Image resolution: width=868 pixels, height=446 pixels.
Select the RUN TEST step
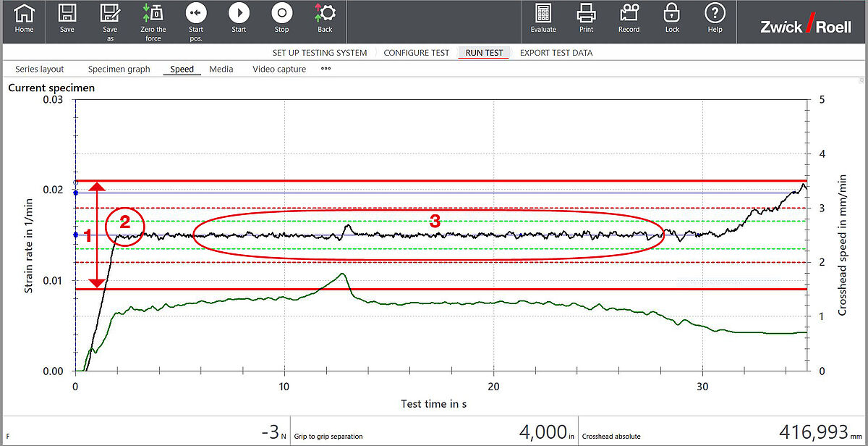484,53
